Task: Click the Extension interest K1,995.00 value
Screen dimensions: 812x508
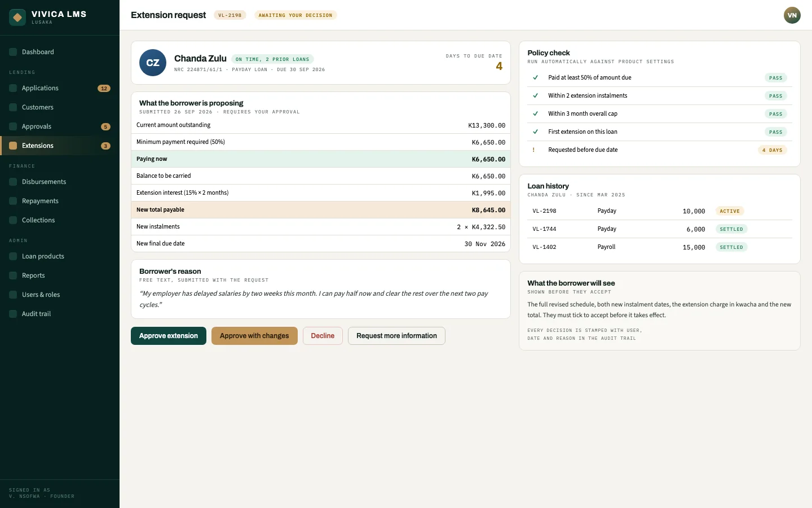Action: 488,193
